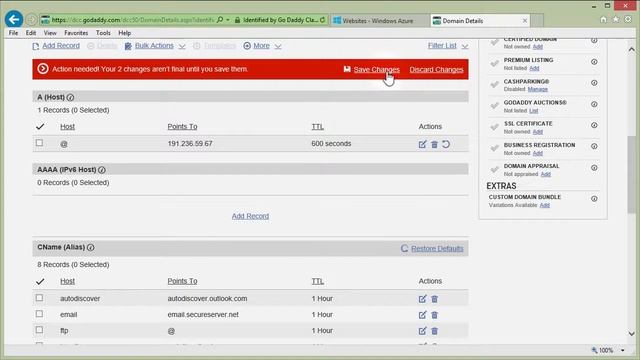Click Restore Defaults link

437,249
